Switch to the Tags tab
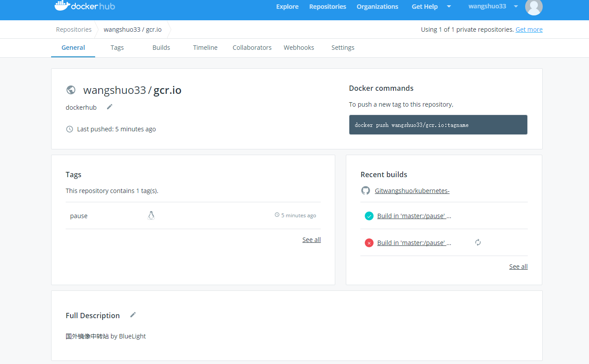The image size is (589, 364). (x=117, y=48)
